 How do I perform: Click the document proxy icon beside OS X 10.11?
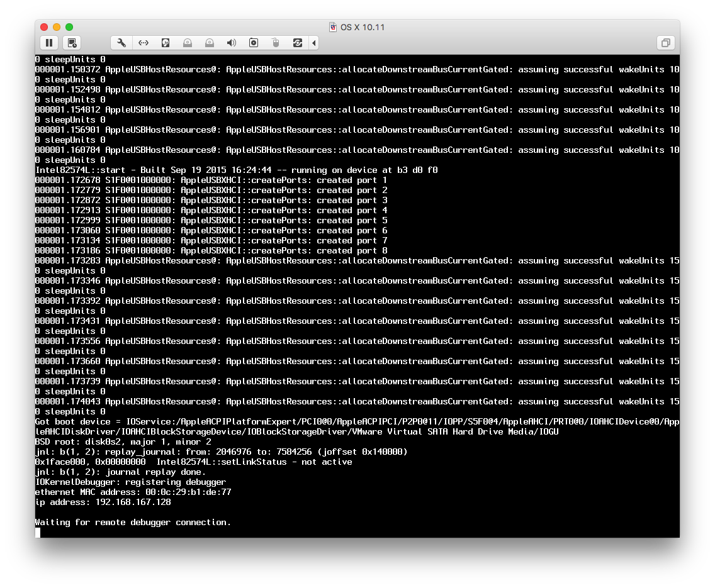[332, 27]
